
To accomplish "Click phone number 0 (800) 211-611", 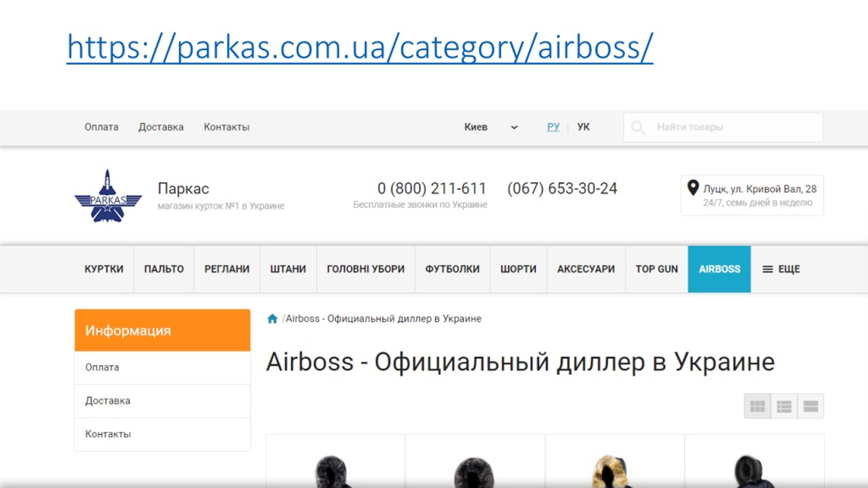I will 432,188.
